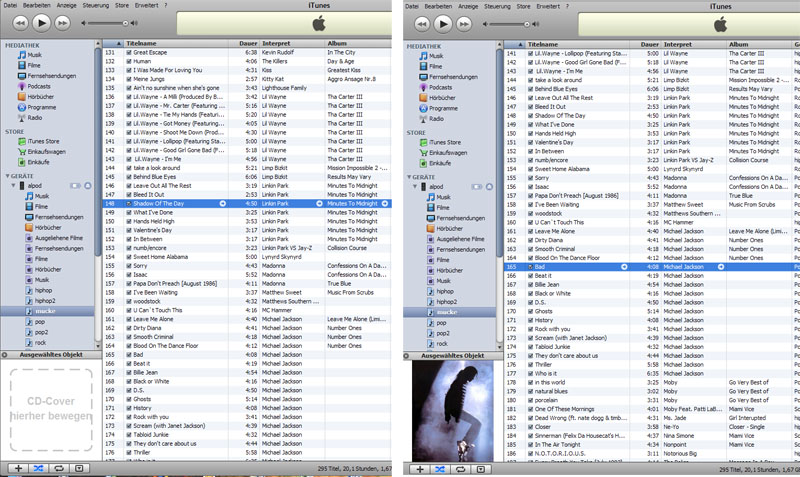Select Billie Jean row in right window

tap(652, 285)
